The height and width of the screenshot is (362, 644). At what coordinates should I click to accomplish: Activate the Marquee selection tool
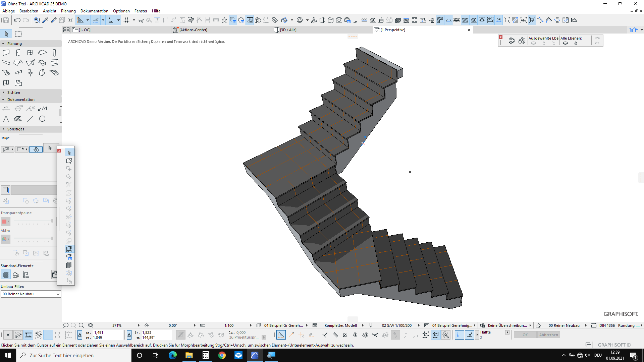click(18, 34)
